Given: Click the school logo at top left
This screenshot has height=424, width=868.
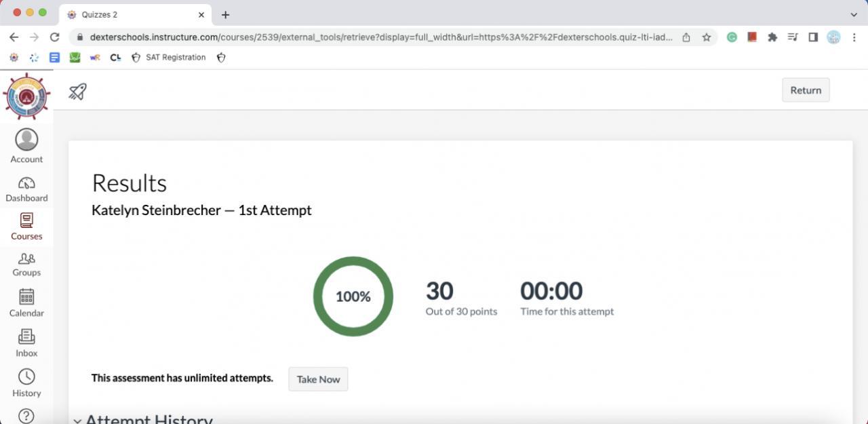Looking at the screenshot, I should 26,97.
